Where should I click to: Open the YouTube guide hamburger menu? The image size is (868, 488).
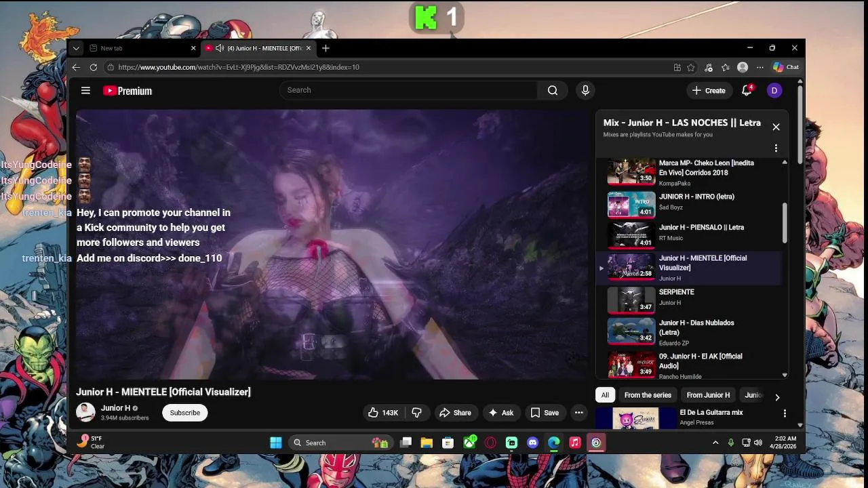[85, 90]
